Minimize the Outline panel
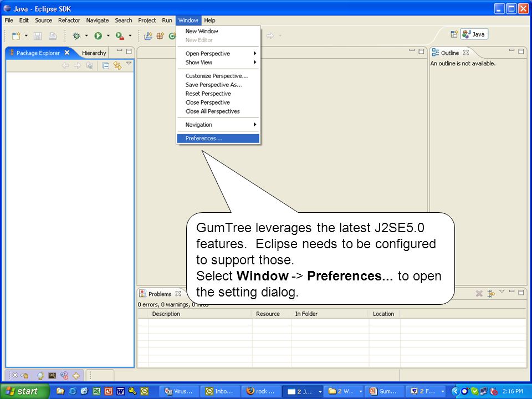 pyautogui.click(x=511, y=50)
